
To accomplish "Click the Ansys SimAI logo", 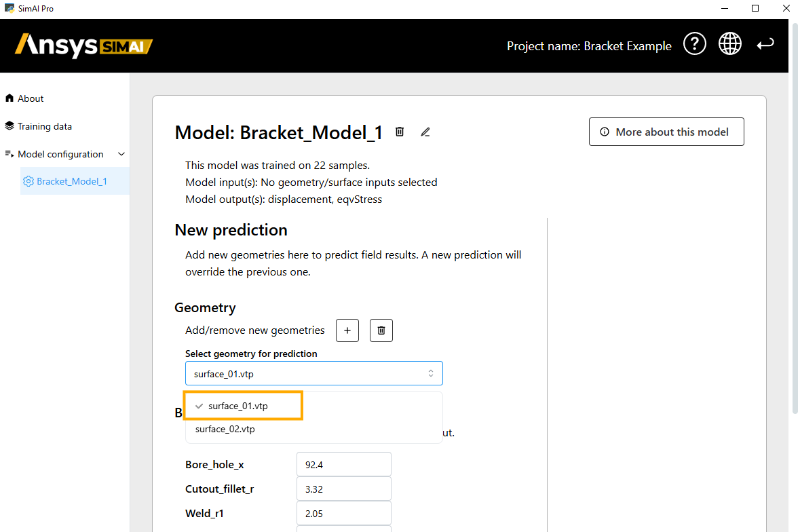I will (84, 45).
